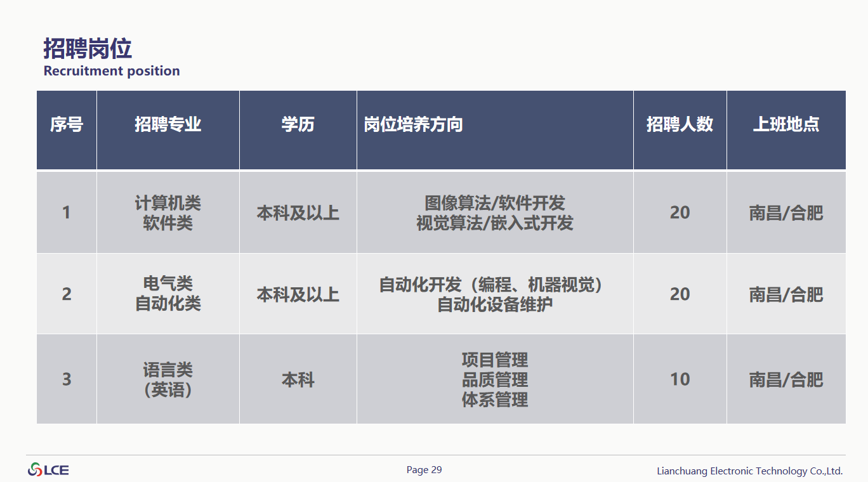This screenshot has width=868, height=482.
Task: Select the subtitle Recruitment position
Action: pyautogui.click(x=112, y=71)
